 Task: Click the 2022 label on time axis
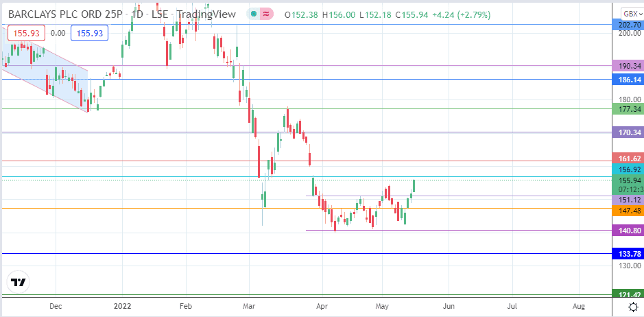[x=122, y=306]
